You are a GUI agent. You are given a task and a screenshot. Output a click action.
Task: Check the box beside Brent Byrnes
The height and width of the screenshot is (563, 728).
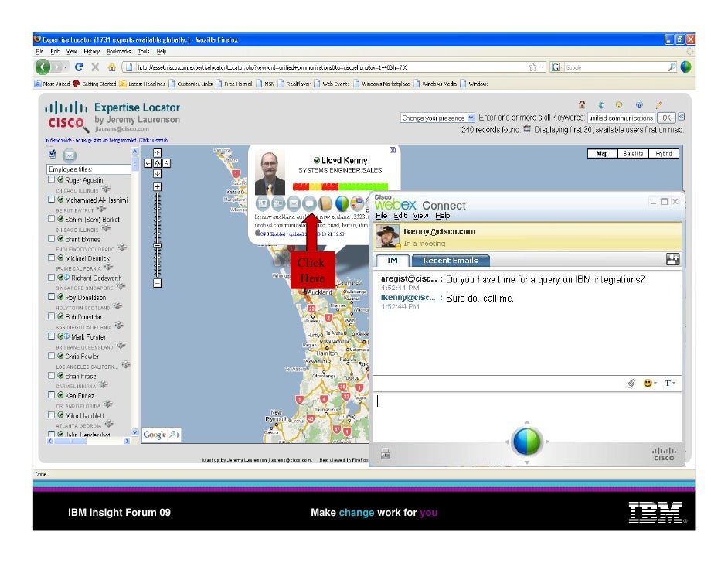52,238
